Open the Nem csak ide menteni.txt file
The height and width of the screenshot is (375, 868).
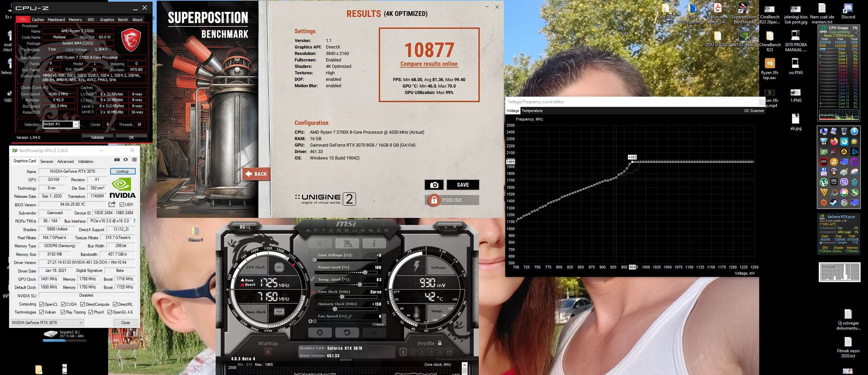pyautogui.click(x=822, y=14)
